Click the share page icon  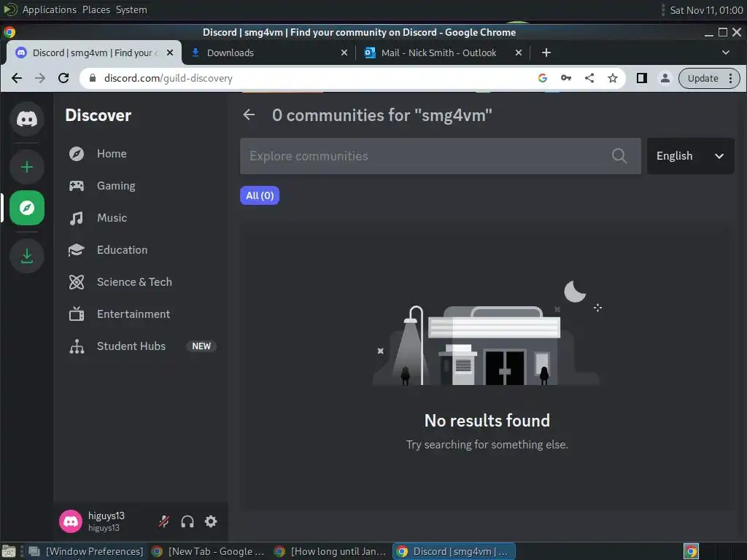click(x=589, y=78)
